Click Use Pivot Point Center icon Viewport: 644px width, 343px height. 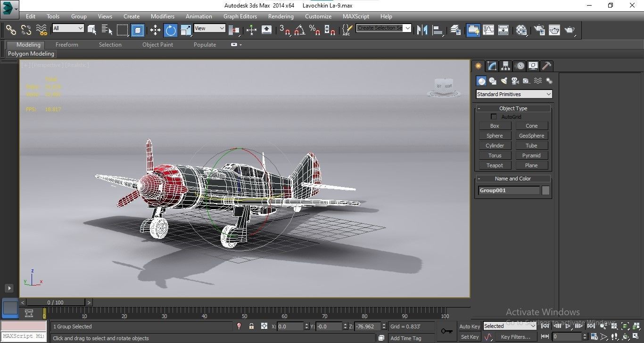234,30
